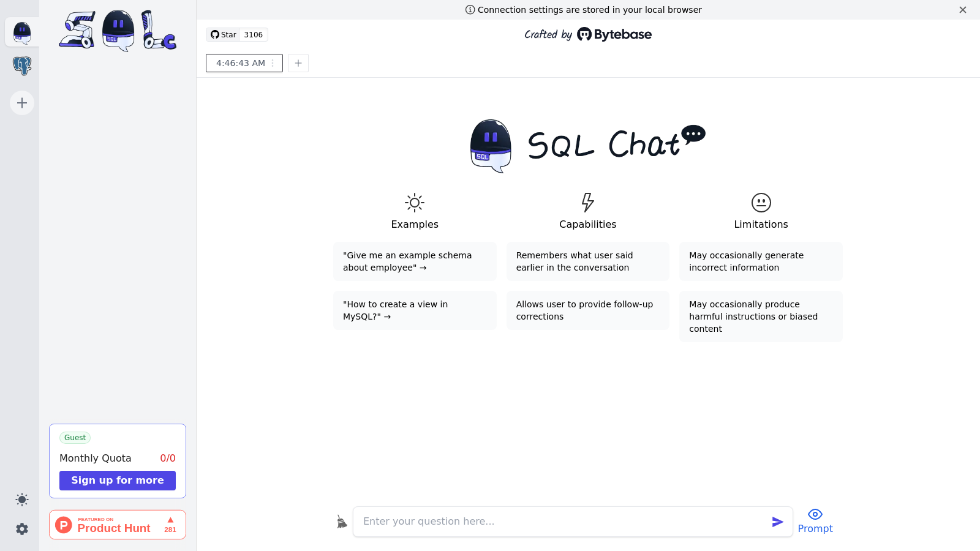
Task: Clear the conversation using the broom icon
Action: pos(342,521)
